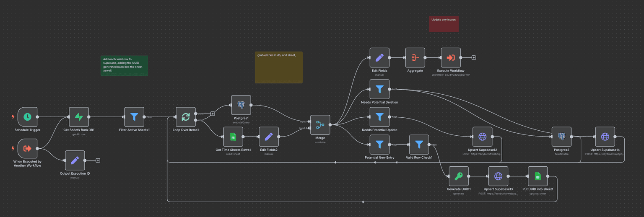Click the Get Sheets from DB1 node
This screenshot has height=217, width=644.
click(79, 117)
